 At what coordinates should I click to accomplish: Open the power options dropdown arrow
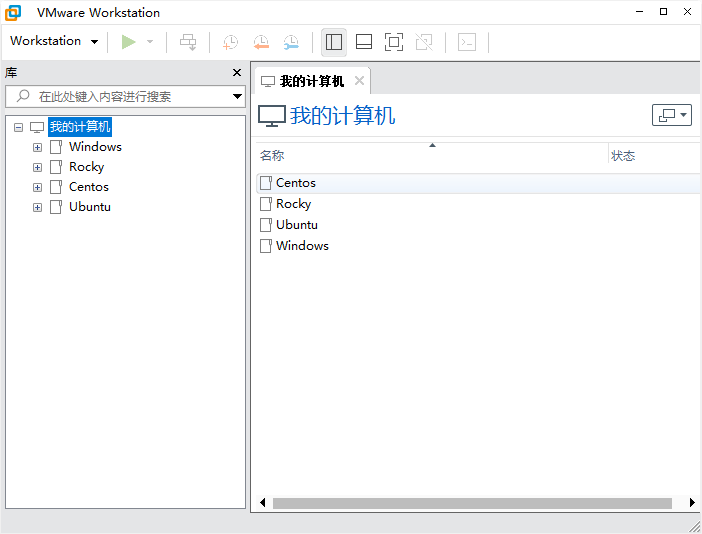[150, 42]
